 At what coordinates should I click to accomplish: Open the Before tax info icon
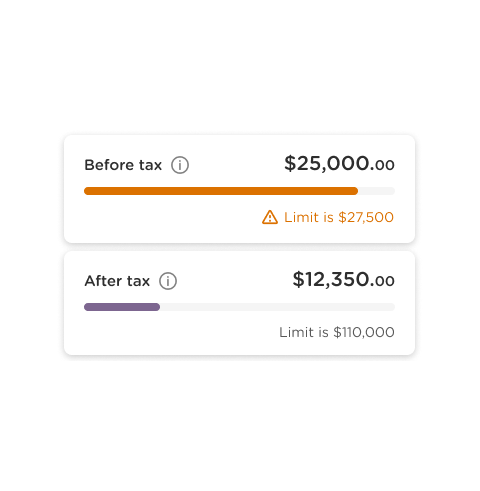(180, 165)
